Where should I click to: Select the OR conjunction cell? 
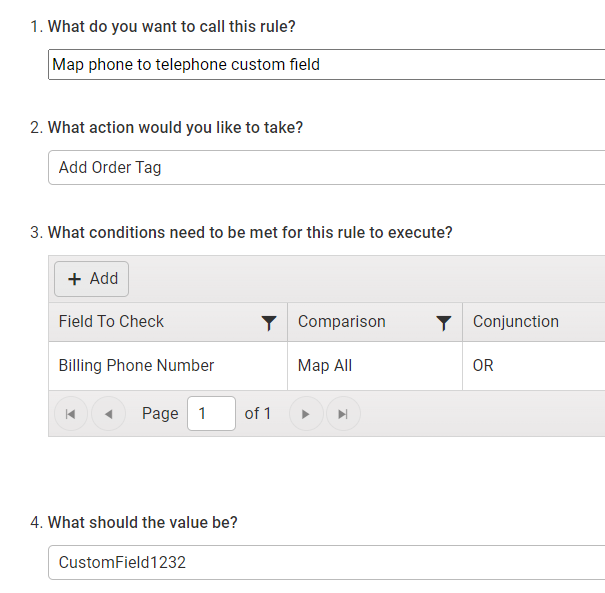tap(534, 365)
